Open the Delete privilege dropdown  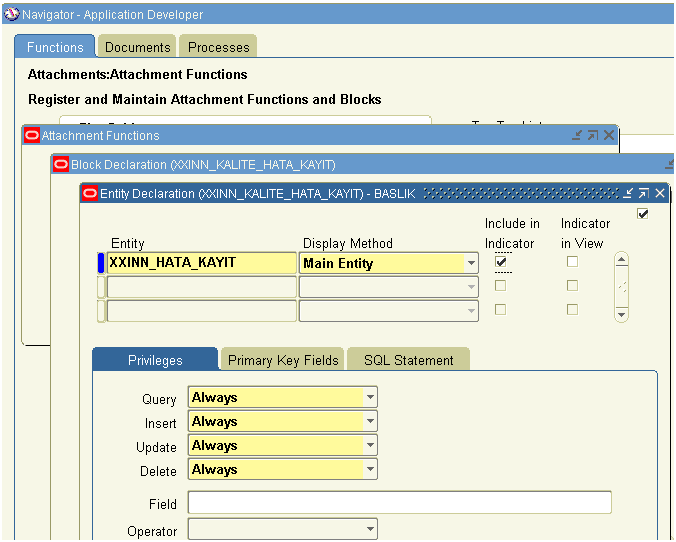pyautogui.click(x=370, y=469)
